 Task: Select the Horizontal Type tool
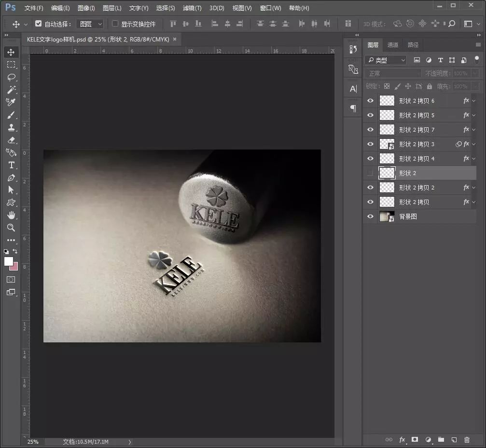[x=11, y=165]
